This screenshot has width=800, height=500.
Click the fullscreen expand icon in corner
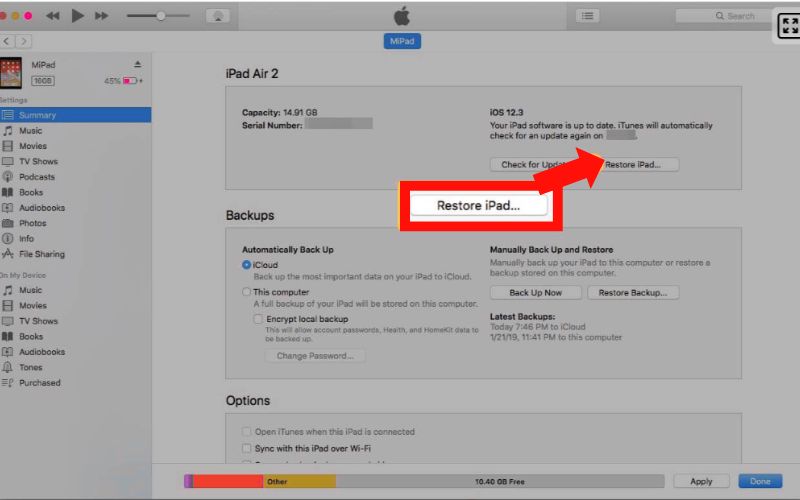tap(788, 27)
